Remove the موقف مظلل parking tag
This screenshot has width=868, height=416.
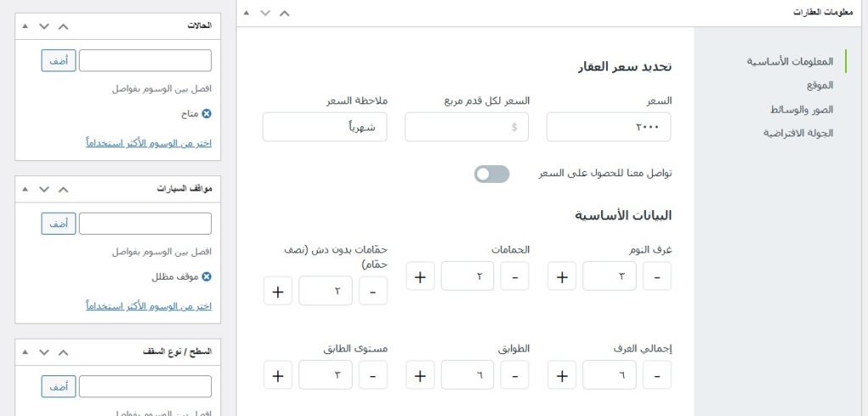click(206, 276)
